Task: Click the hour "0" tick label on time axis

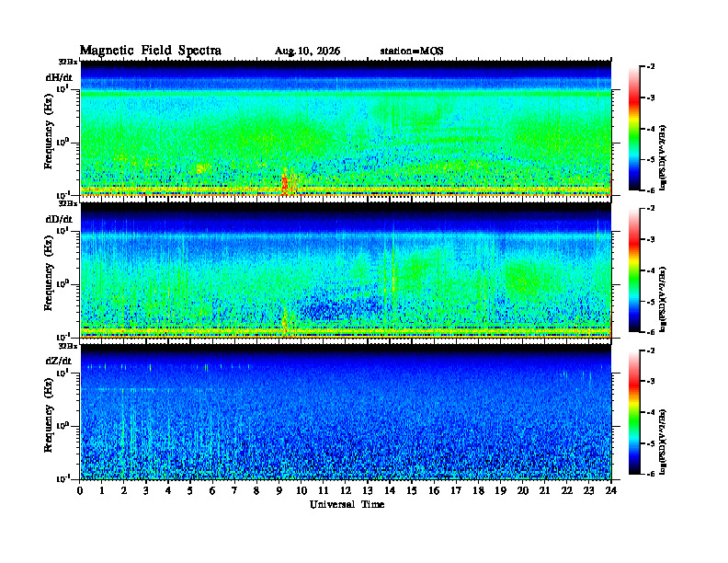Action: (80, 490)
